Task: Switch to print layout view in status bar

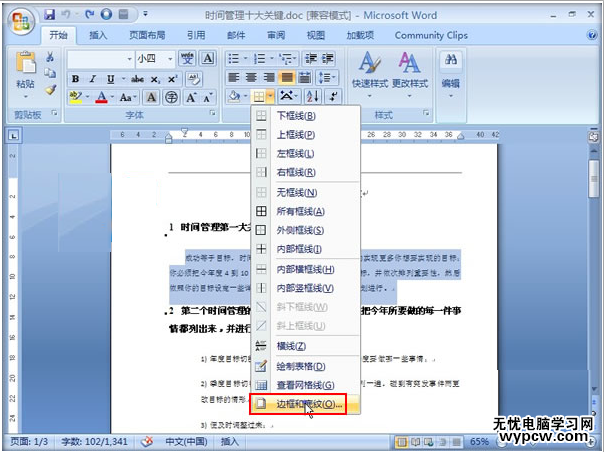Action: click(401, 442)
